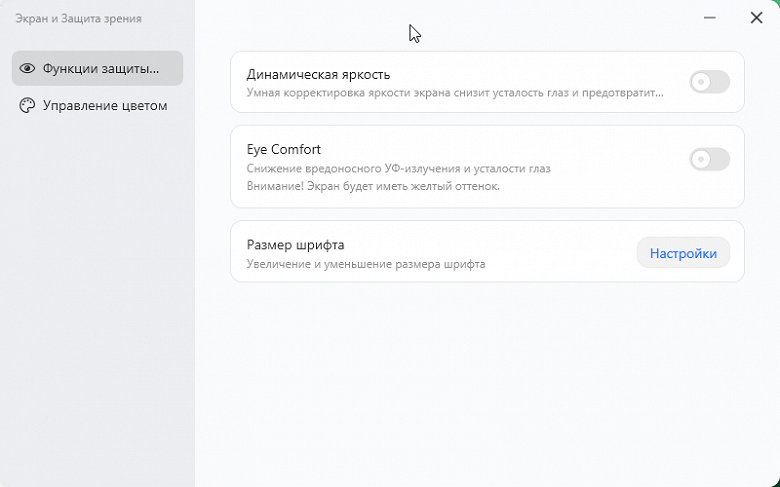Image resolution: width=780 pixels, height=487 pixels.
Task: Open the Функции защиты sidebar section
Action: pyautogui.click(x=98, y=69)
